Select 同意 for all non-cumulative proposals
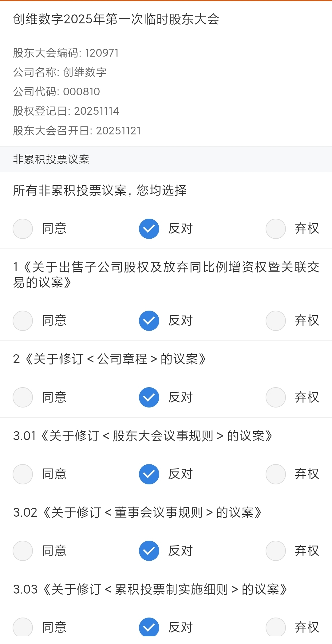 pos(23,229)
